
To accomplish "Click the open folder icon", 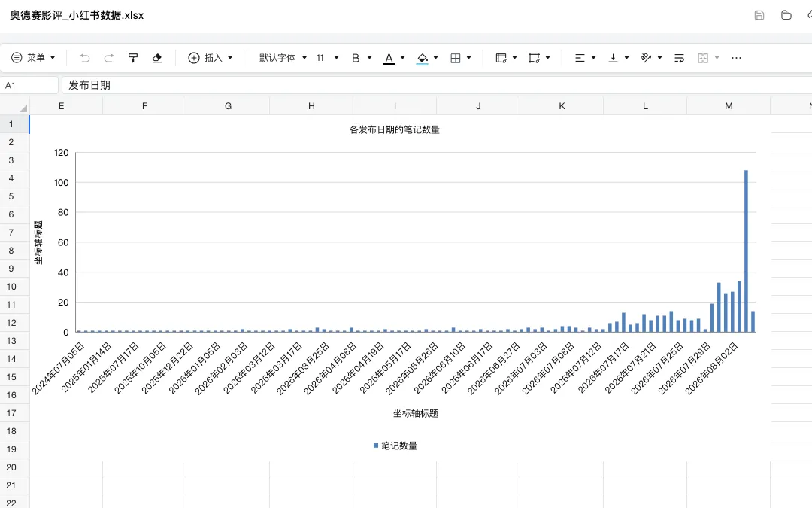I will click(x=786, y=15).
